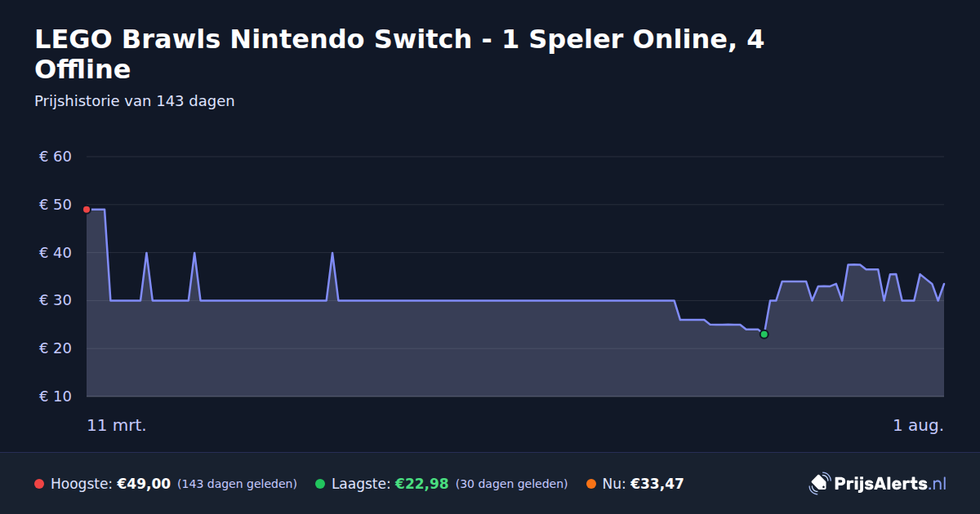Click the LEGO Brawls product title
Image resolution: width=980 pixels, height=514 pixels.
click(x=399, y=54)
